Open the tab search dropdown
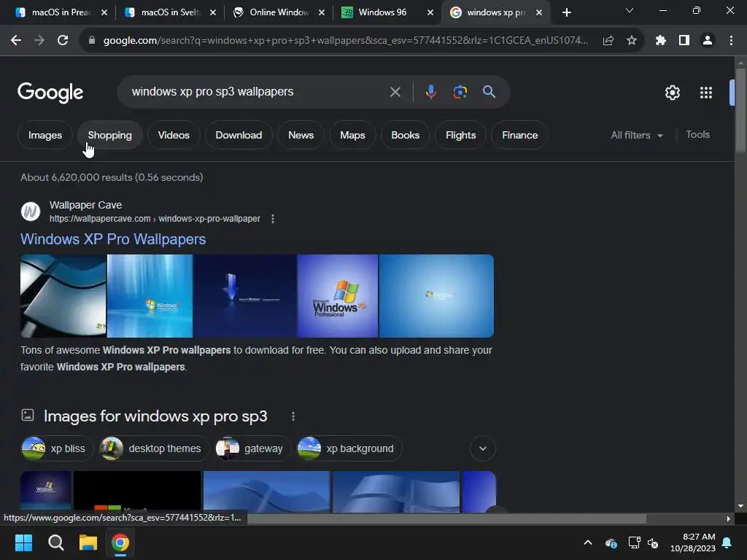Viewport: 747px width, 560px height. pyautogui.click(x=629, y=10)
